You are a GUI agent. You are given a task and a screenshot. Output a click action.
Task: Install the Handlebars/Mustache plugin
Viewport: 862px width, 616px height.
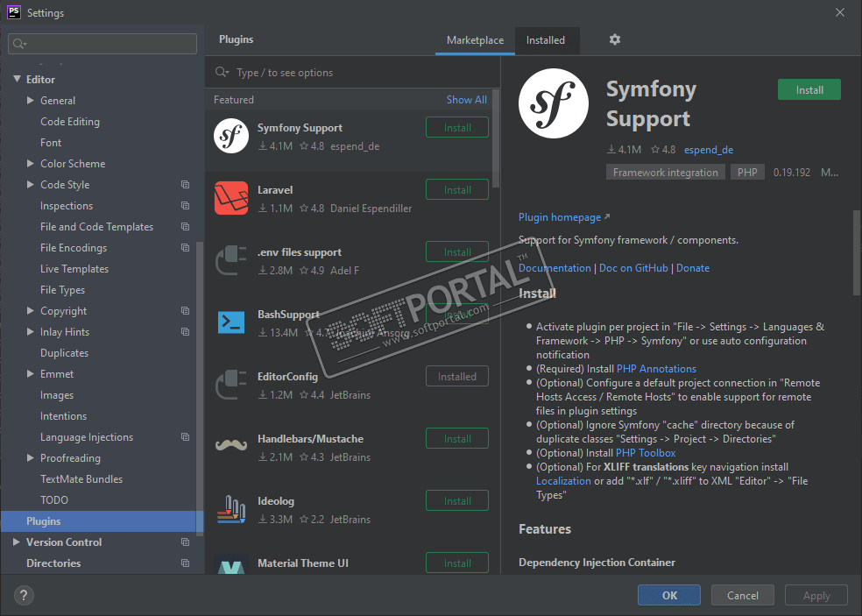(x=457, y=438)
